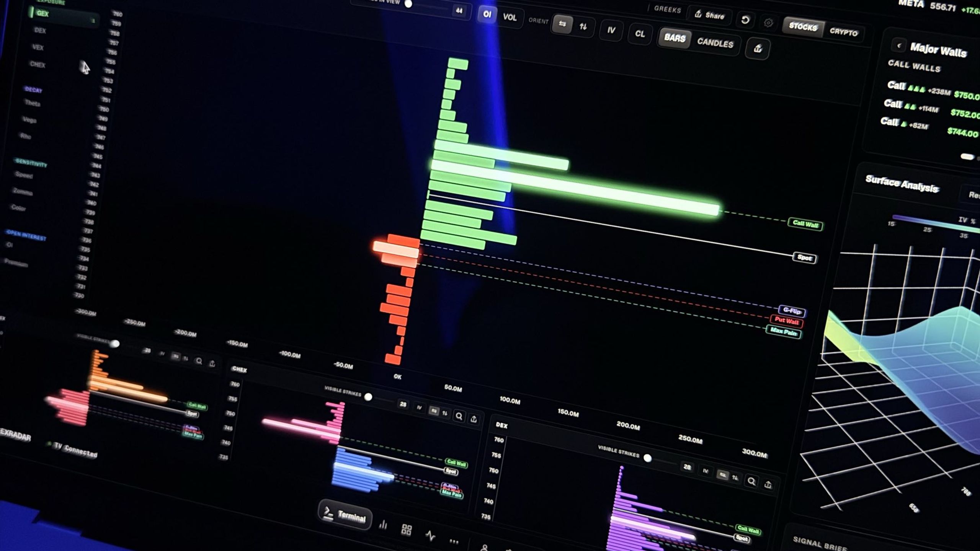Viewport: 980px width, 551px height.
Task: Select vertical orientation arrows icon beside ORIENT
Action: pyautogui.click(x=583, y=26)
